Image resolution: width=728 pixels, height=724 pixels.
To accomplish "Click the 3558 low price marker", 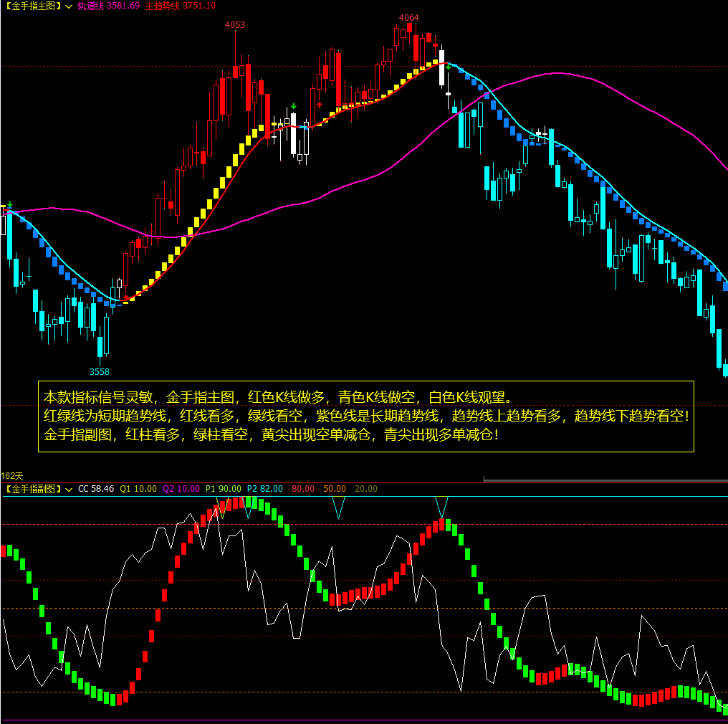I will [x=100, y=371].
